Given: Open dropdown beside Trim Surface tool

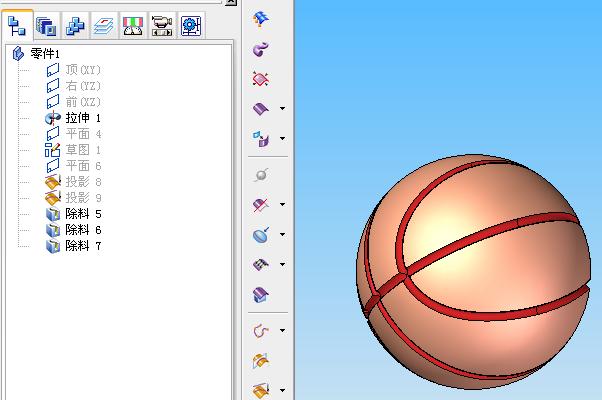Looking at the screenshot, I should (x=283, y=205).
